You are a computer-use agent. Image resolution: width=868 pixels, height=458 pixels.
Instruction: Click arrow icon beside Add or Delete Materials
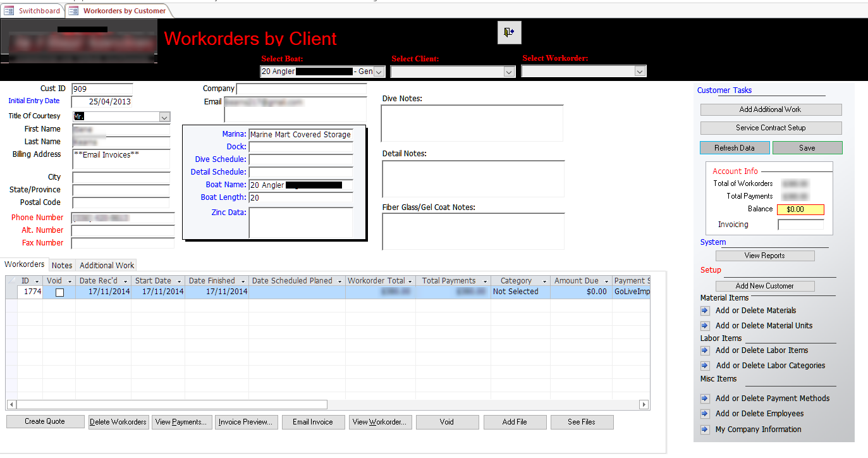pos(706,311)
